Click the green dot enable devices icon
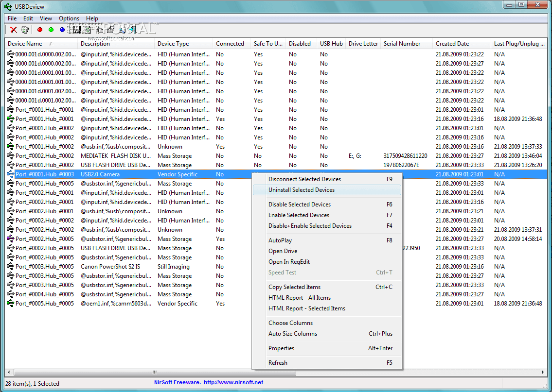The width and height of the screenshot is (552, 392). (51, 30)
